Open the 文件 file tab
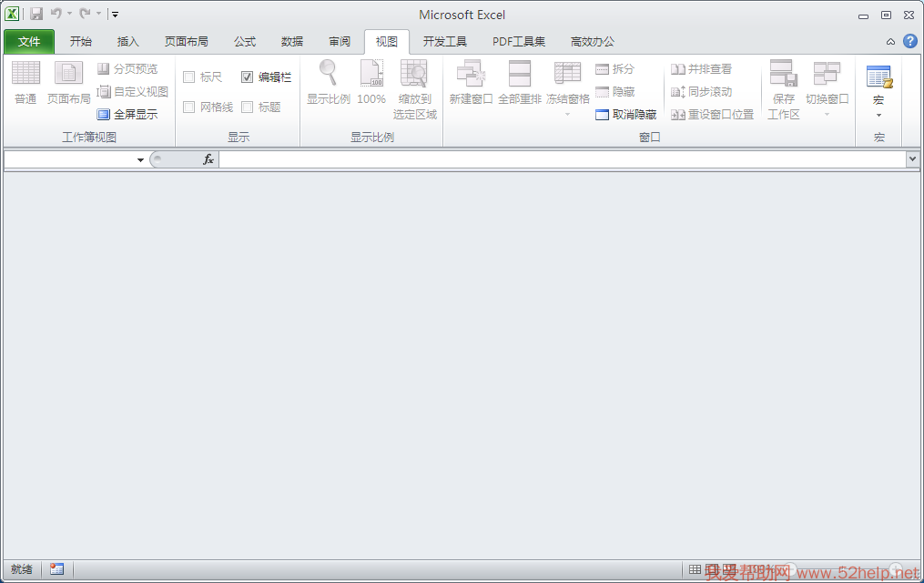This screenshot has width=924, height=583. pyautogui.click(x=29, y=42)
